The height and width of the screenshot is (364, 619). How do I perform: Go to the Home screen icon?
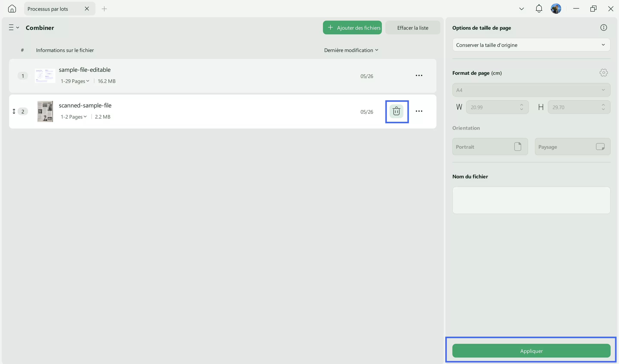(12, 9)
